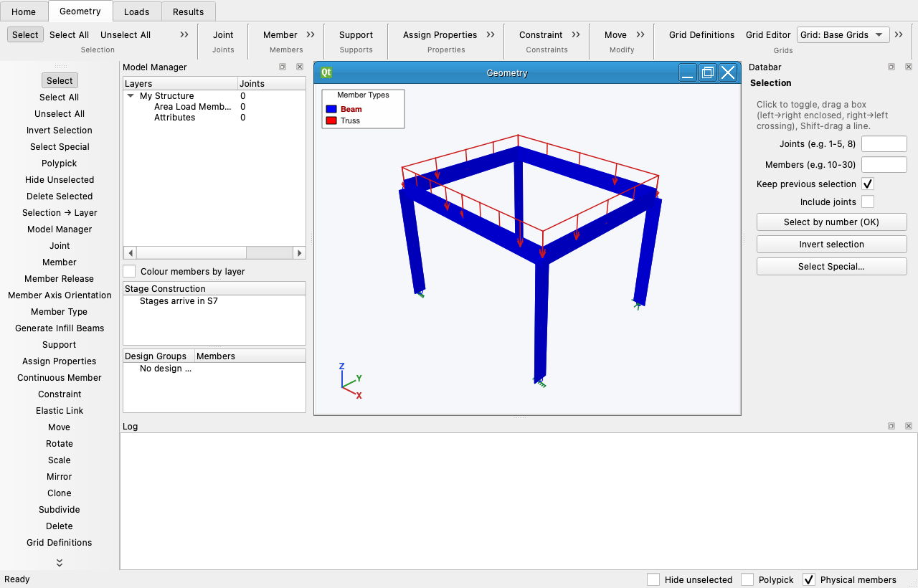
Task: Open the Grid: Base Grids dropdown
Action: 843,34
